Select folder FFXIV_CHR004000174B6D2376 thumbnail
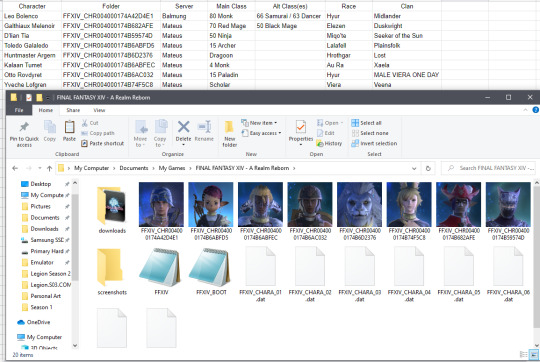540x362 pixels. (360, 204)
